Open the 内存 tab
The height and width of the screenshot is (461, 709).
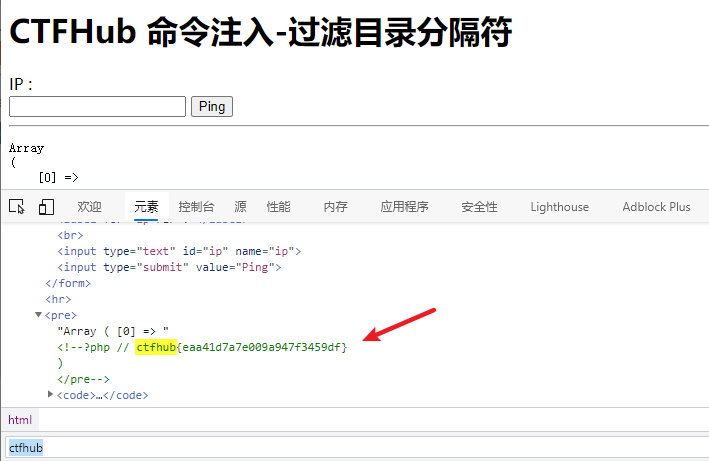tap(336, 207)
